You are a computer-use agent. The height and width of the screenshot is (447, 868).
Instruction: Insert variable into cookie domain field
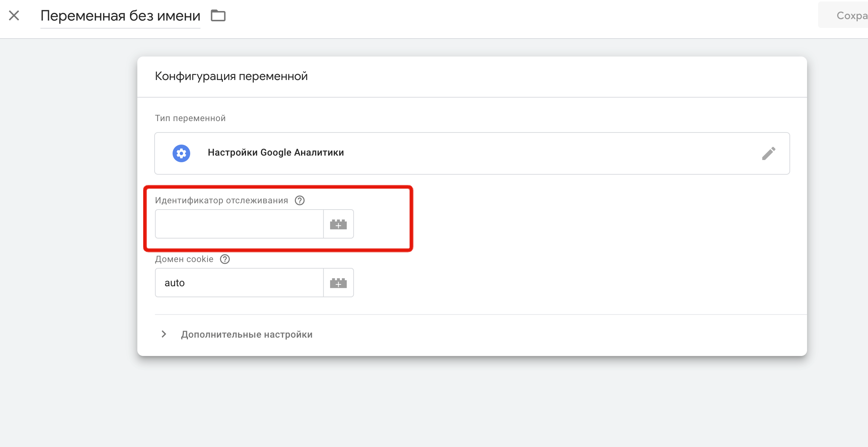[338, 283]
